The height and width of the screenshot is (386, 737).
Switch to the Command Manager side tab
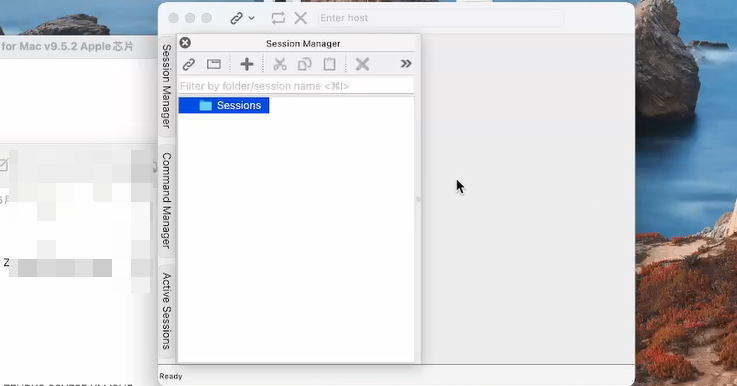point(166,201)
